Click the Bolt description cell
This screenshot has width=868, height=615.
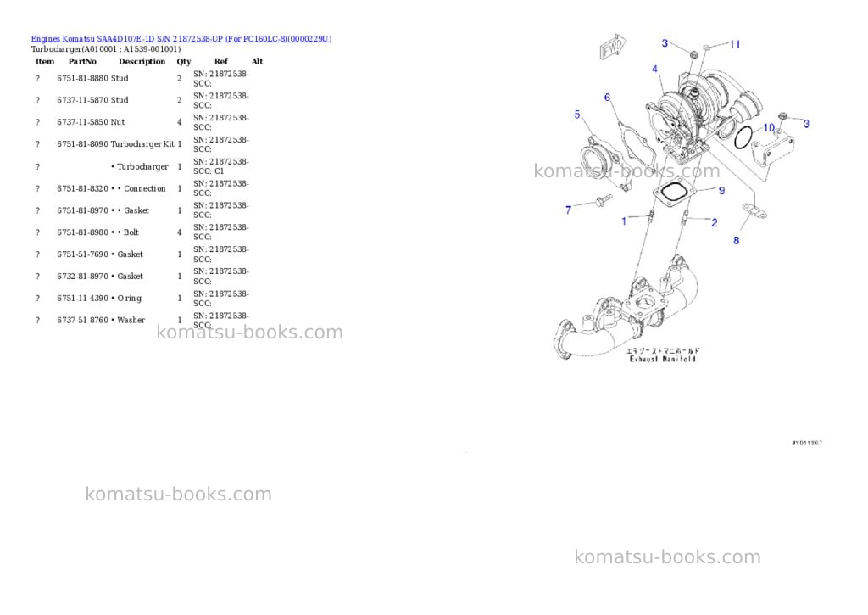[x=125, y=232]
